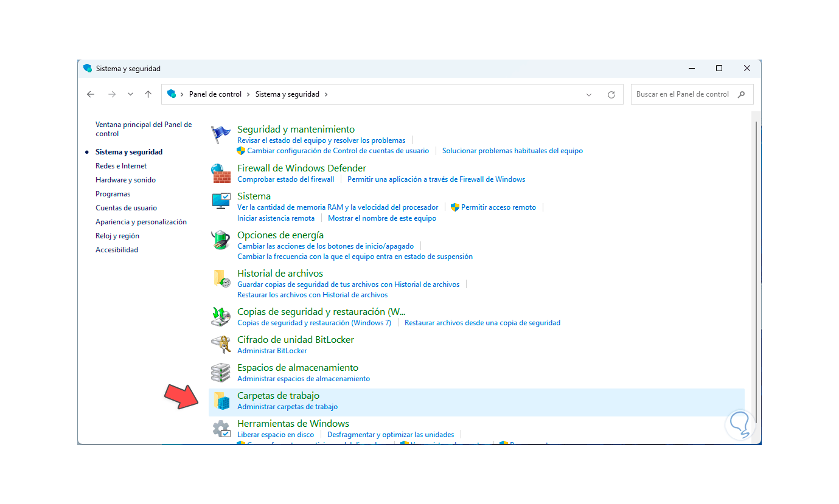Screen dimensions: 839x504
Task: Click the BitLocker drive and key icon
Action: (x=221, y=345)
